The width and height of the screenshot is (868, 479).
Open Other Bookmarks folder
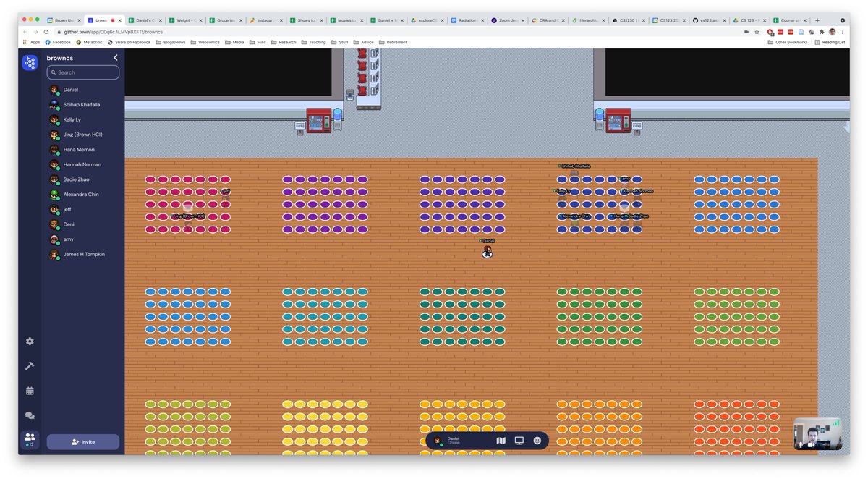[788, 42]
